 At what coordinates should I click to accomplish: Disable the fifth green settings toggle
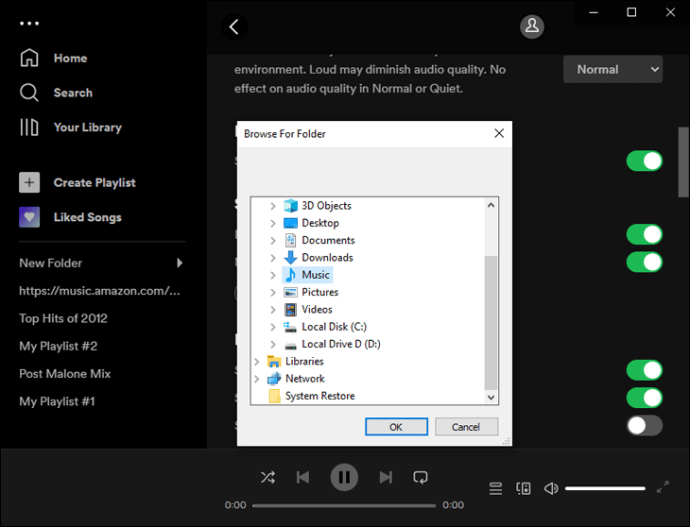pyautogui.click(x=644, y=398)
